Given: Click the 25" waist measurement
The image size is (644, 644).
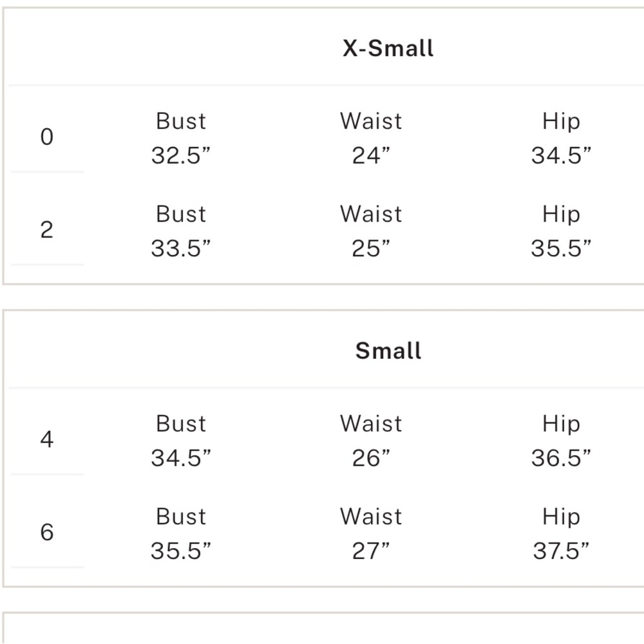Looking at the screenshot, I should click(371, 249).
